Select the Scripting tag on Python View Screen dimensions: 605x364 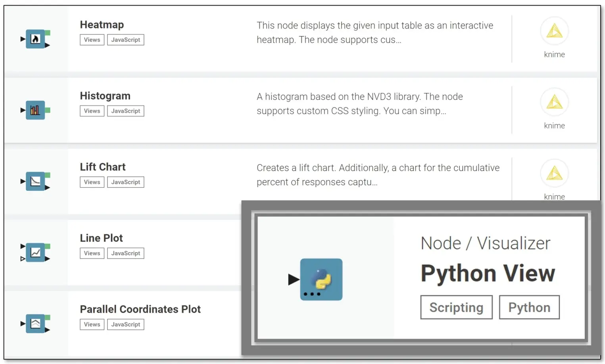[x=456, y=307]
